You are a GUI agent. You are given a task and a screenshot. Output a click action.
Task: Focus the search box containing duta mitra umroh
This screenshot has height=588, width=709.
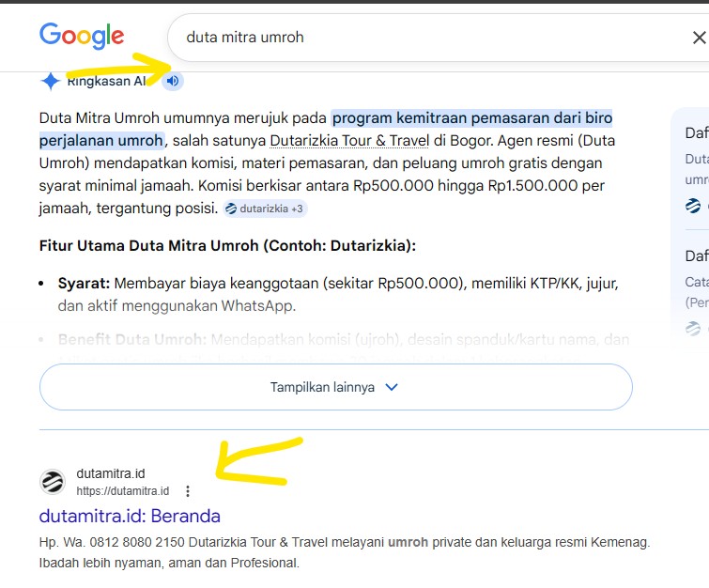(423, 39)
